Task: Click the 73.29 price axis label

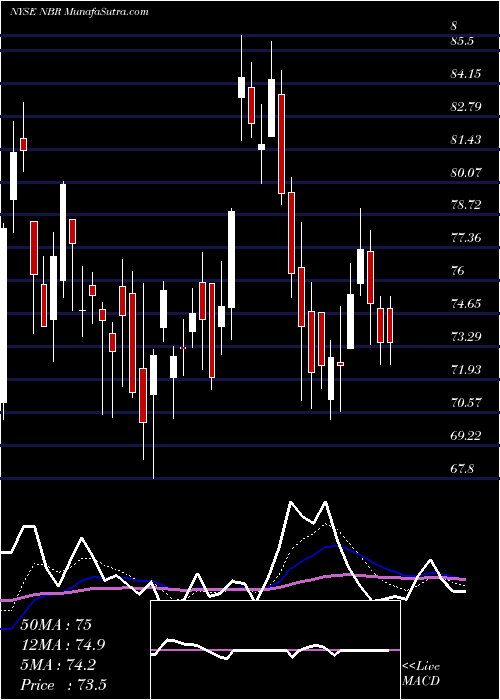Action: (x=467, y=337)
